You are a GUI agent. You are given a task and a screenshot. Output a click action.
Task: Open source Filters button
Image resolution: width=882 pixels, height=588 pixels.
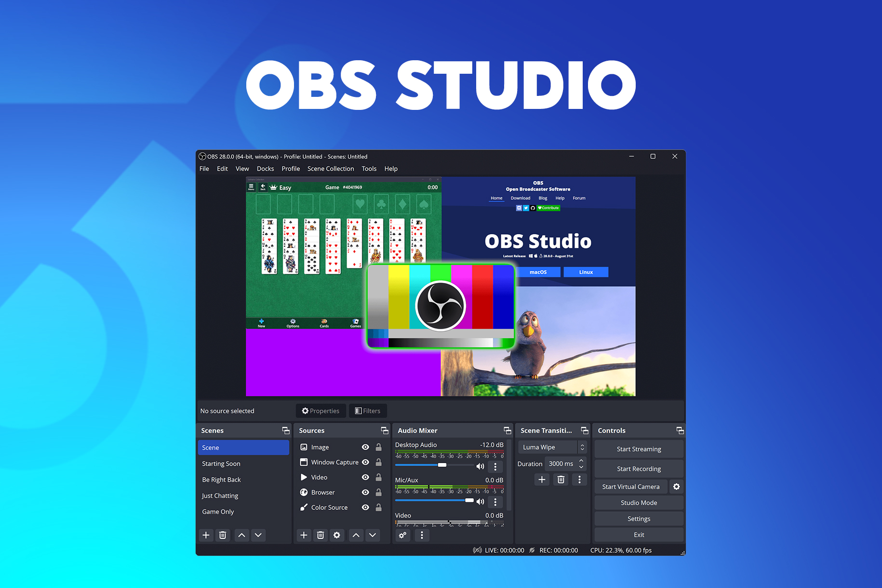(368, 411)
